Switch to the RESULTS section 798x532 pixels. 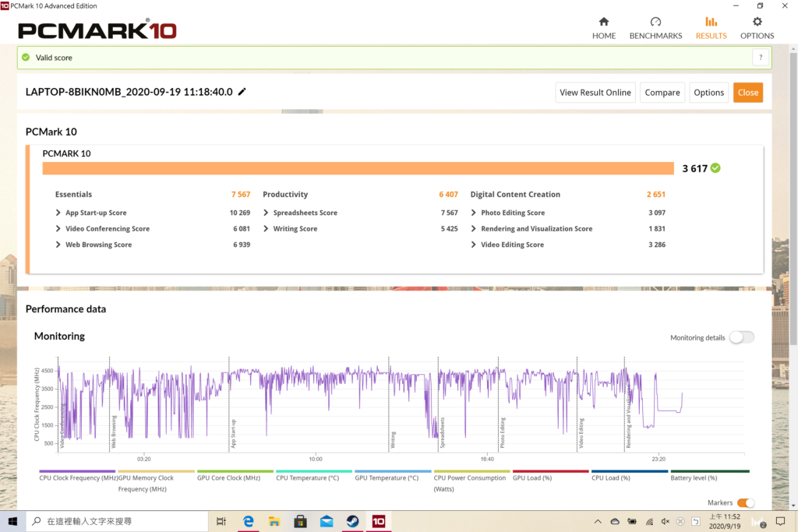(x=711, y=28)
